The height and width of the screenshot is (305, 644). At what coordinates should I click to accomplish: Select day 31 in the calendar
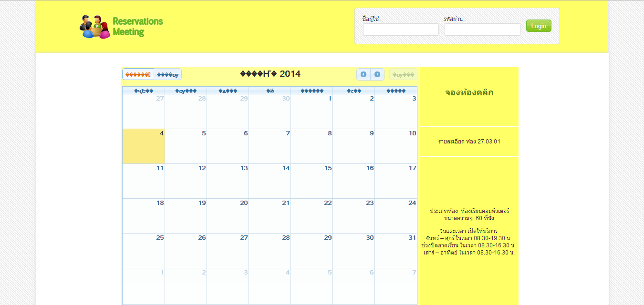(396, 251)
